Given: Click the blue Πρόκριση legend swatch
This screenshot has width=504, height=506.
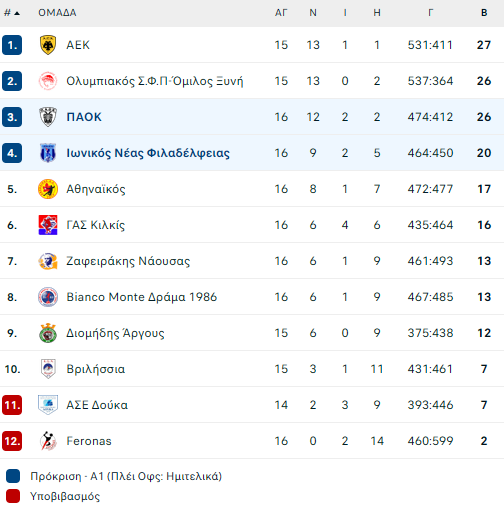Looking at the screenshot, I should click(x=13, y=476).
